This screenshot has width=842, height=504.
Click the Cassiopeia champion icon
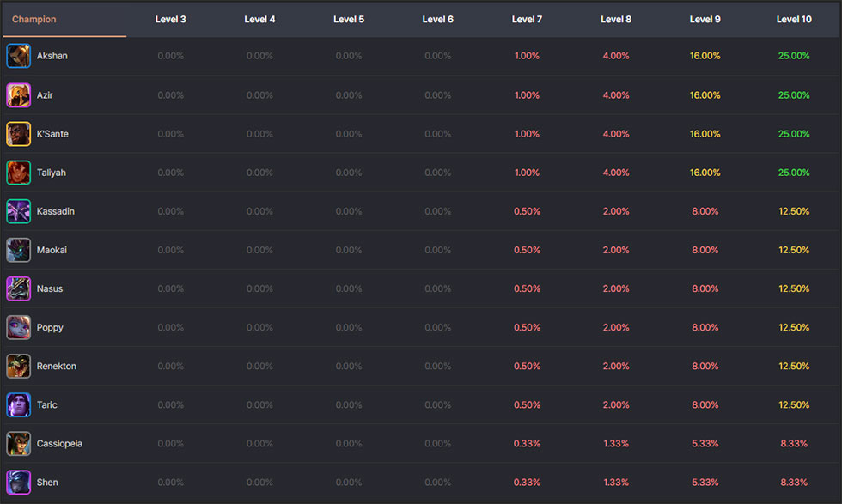click(18, 443)
